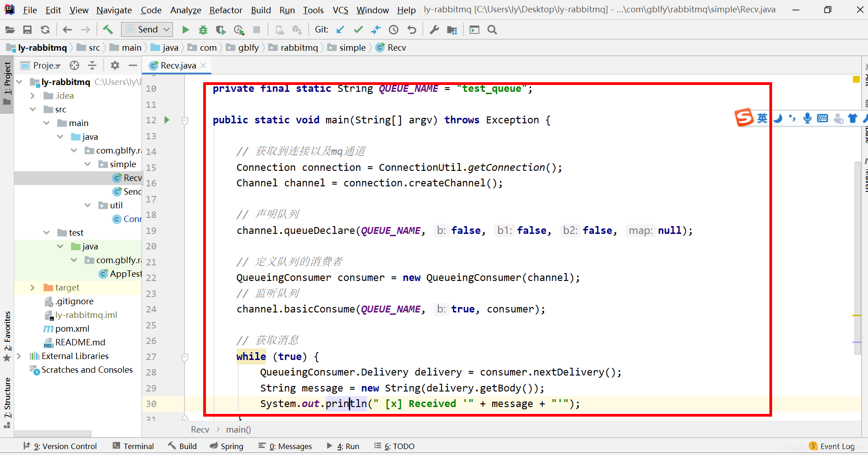The width and height of the screenshot is (868, 455).
Task: Navigate back with the left arrow
Action: click(x=67, y=30)
